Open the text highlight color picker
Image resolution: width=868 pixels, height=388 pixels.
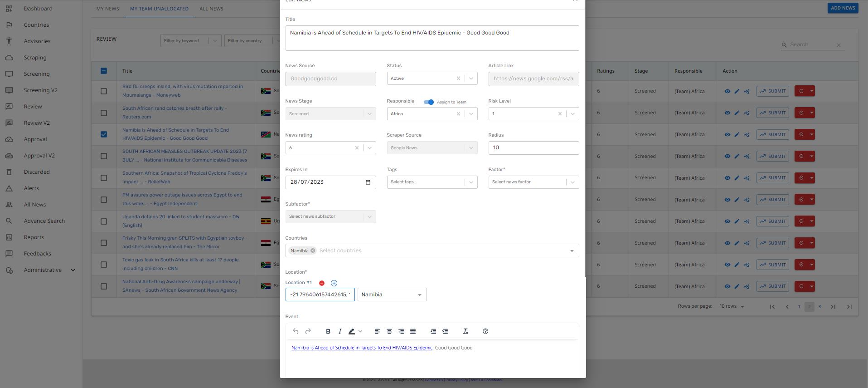[360, 331]
